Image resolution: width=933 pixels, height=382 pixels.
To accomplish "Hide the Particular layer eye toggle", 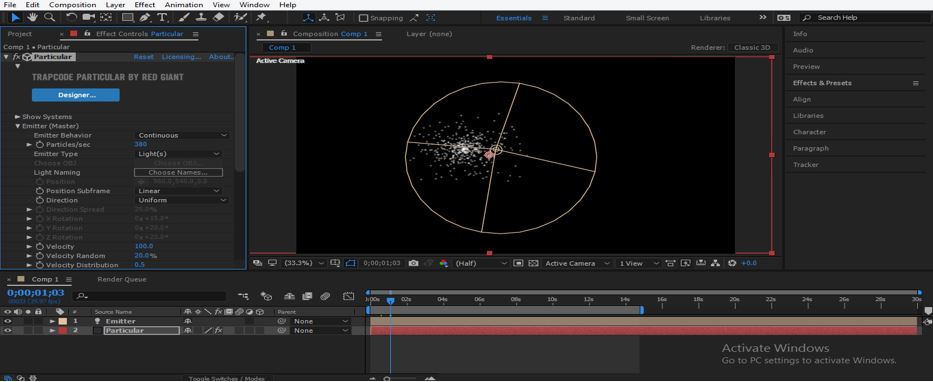I will [x=8, y=330].
